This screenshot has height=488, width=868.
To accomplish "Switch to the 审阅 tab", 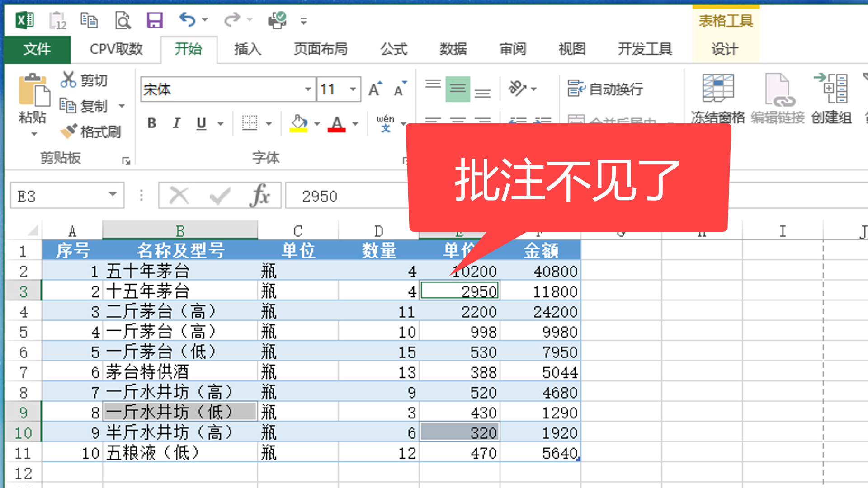I will (x=513, y=49).
